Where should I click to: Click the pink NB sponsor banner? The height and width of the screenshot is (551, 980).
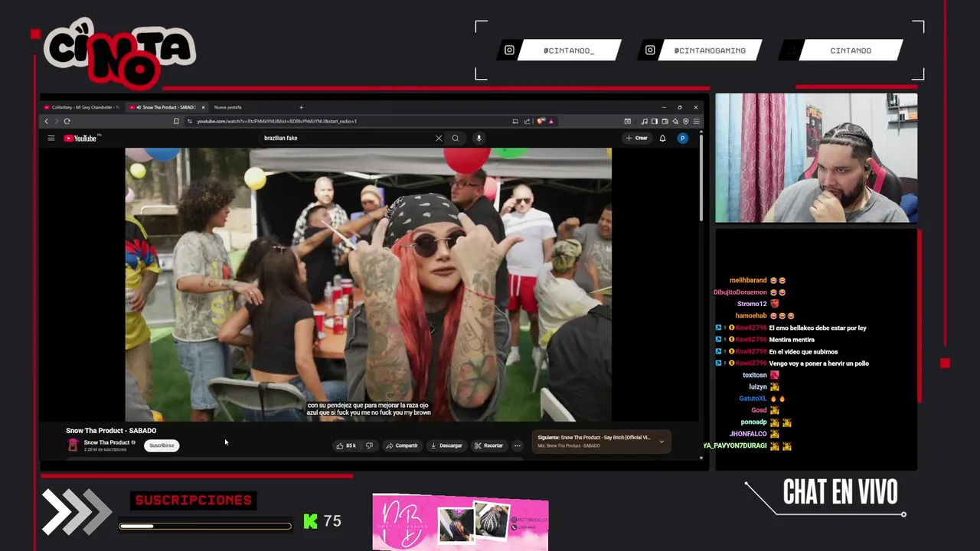460,523
